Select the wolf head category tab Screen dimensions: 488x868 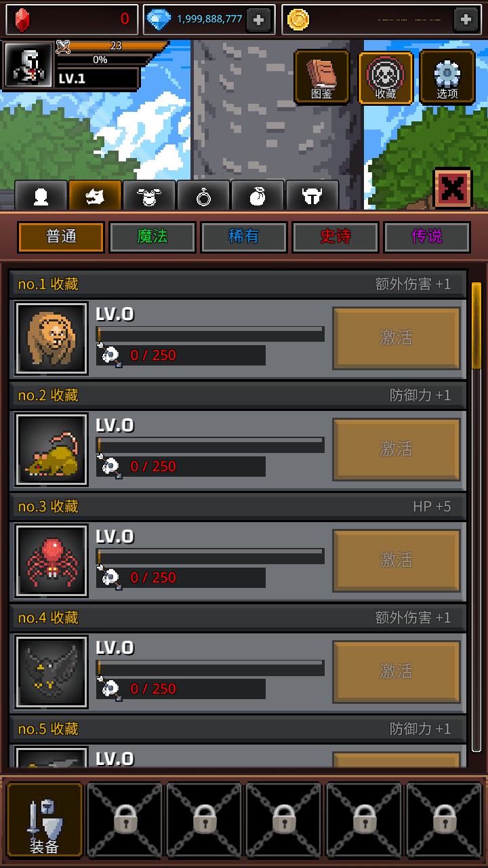[95, 196]
